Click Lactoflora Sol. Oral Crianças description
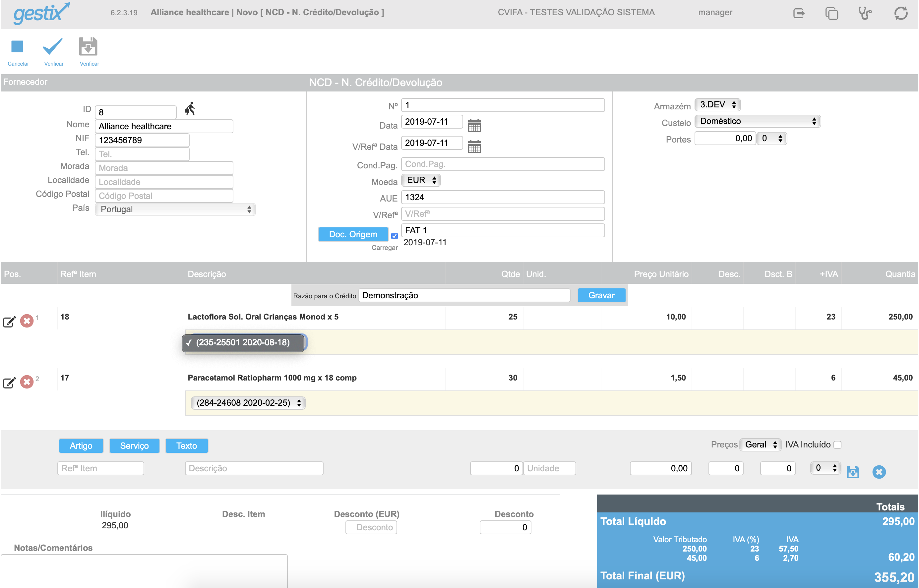 tap(263, 317)
